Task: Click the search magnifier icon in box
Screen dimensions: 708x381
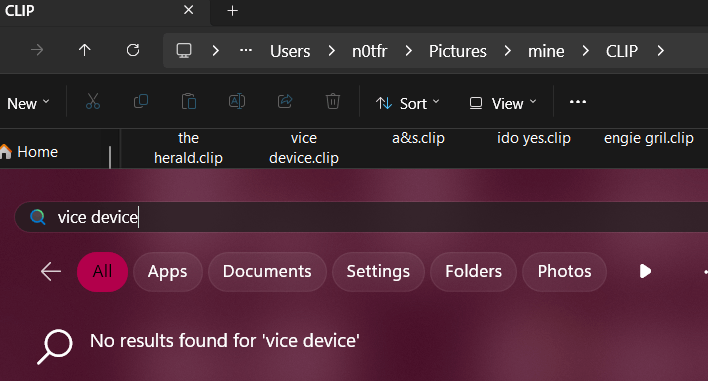Action: pos(37,217)
